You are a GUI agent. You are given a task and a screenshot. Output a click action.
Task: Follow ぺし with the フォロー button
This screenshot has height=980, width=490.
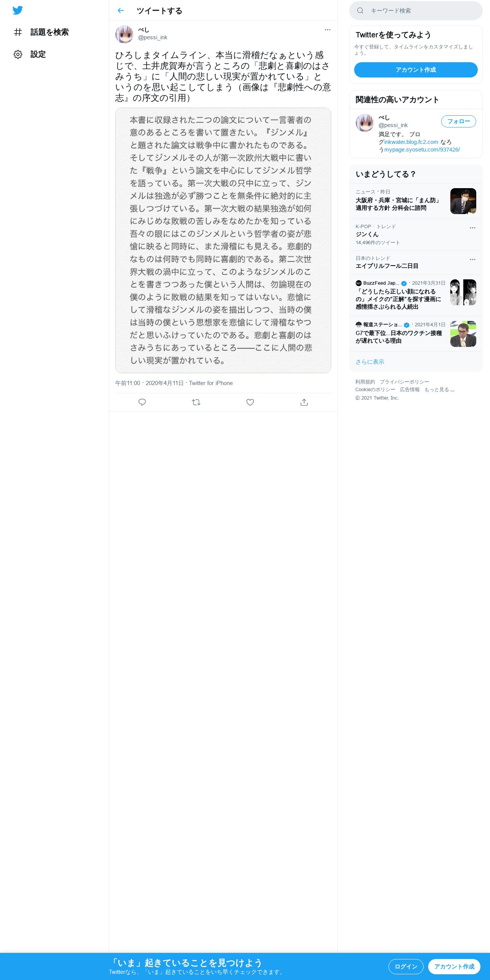click(459, 121)
